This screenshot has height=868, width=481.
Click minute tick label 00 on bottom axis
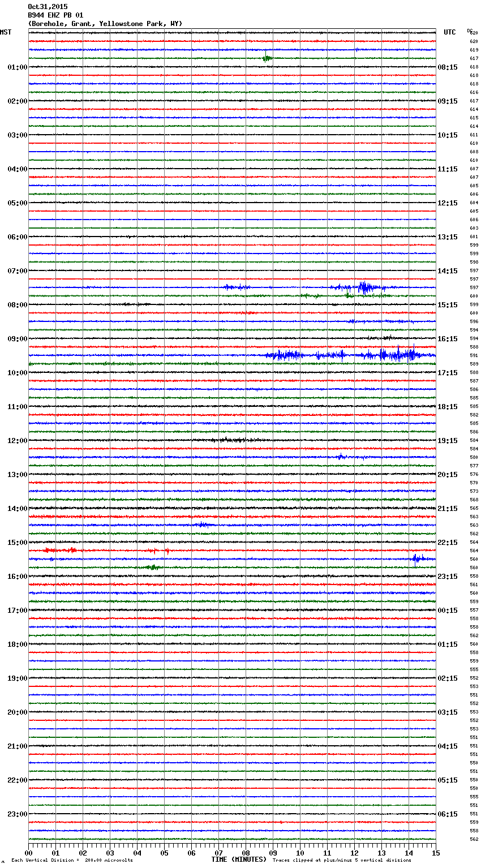[x=28, y=853]
